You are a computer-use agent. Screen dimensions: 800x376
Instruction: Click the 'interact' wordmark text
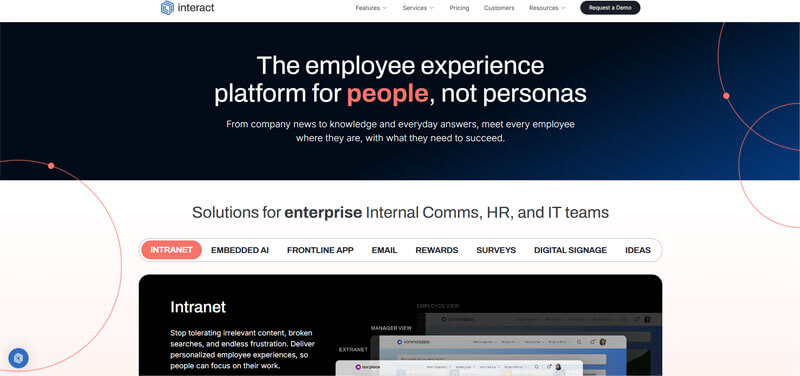coord(196,8)
